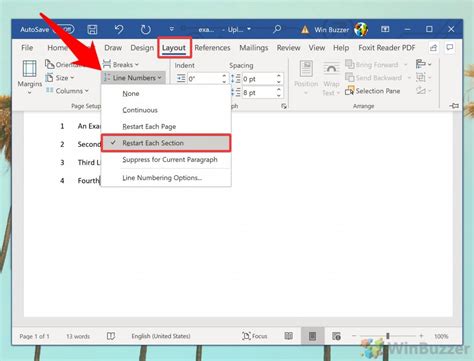474x361 pixels.
Task: Toggle Restart Each Section option
Action: pyautogui.click(x=166, y=143)
